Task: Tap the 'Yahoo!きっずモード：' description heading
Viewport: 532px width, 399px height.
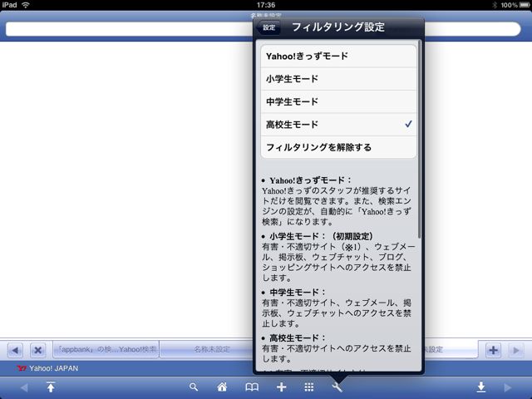Action: (310, 180)
